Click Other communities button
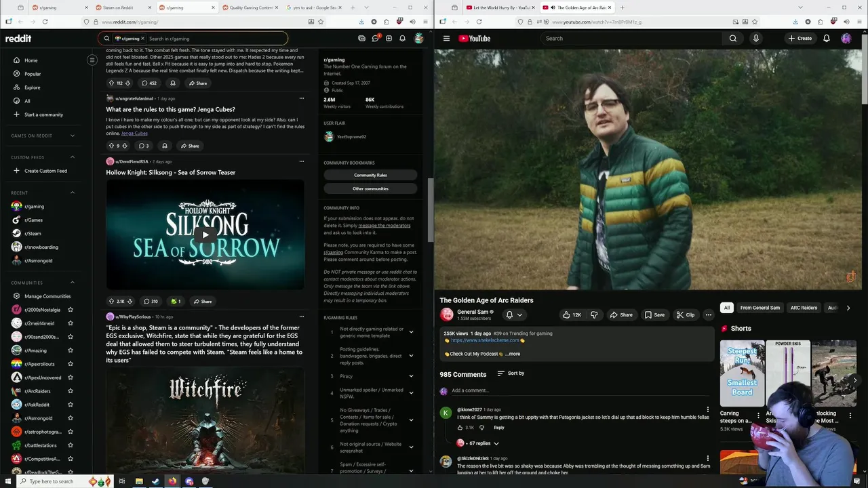This screenshot has width=868, height=488. point(370,188)
